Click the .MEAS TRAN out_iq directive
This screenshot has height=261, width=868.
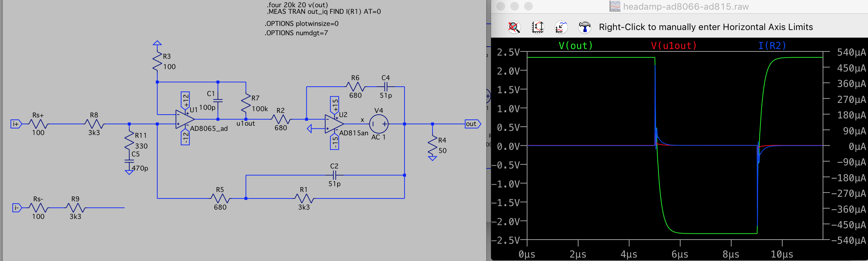(x=324, y=11)
